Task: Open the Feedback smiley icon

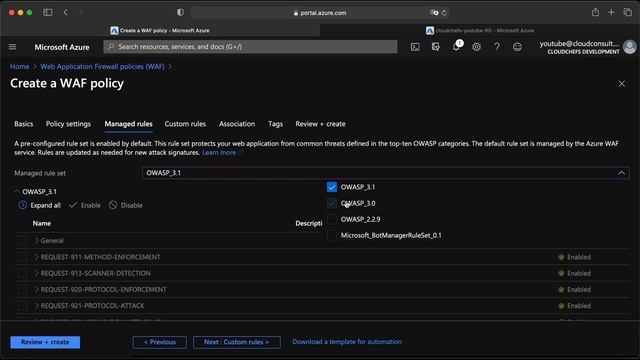Action: point(517,47)
